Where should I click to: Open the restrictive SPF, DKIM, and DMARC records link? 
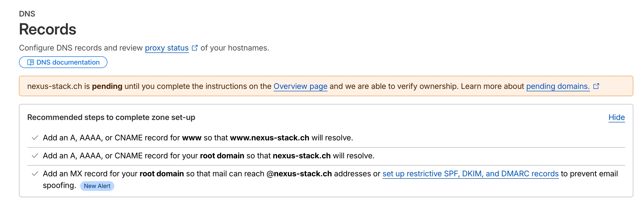tap(470, 174)
